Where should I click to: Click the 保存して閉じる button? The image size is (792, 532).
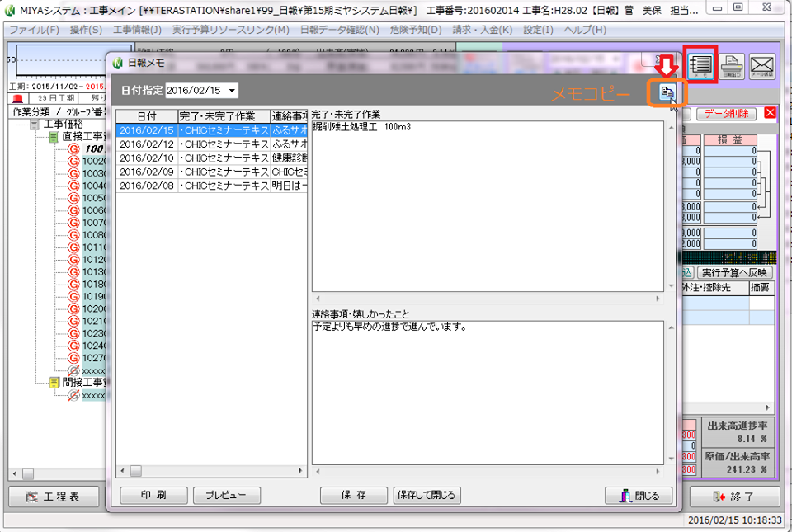pos(427,495)
